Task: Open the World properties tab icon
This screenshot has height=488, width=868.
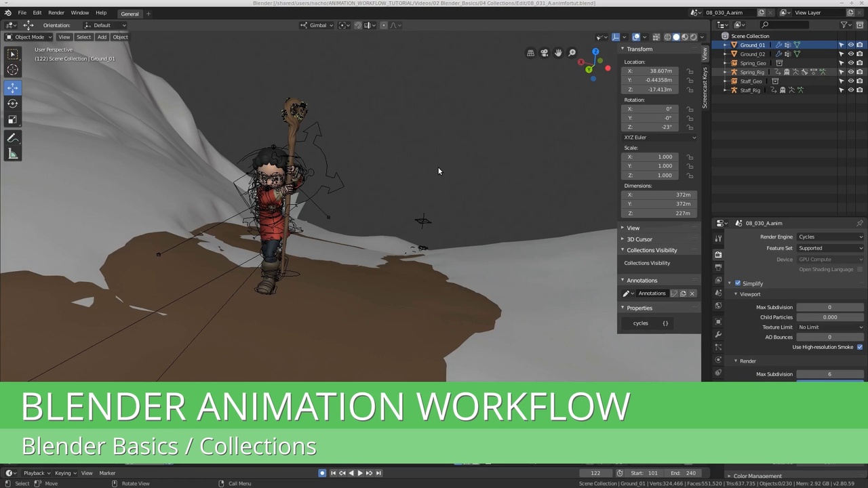Action: pyautogui.click(x=718, y=306)
